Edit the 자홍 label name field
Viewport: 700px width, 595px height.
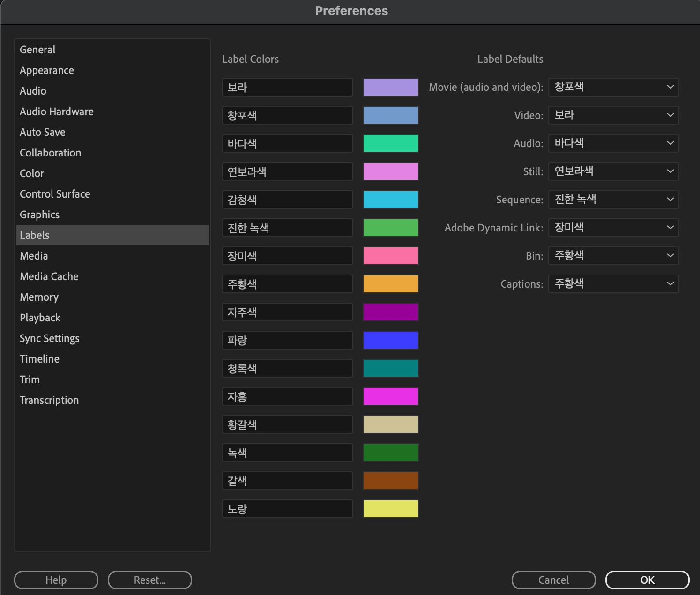pyautogui.click(x=288, y=396)
